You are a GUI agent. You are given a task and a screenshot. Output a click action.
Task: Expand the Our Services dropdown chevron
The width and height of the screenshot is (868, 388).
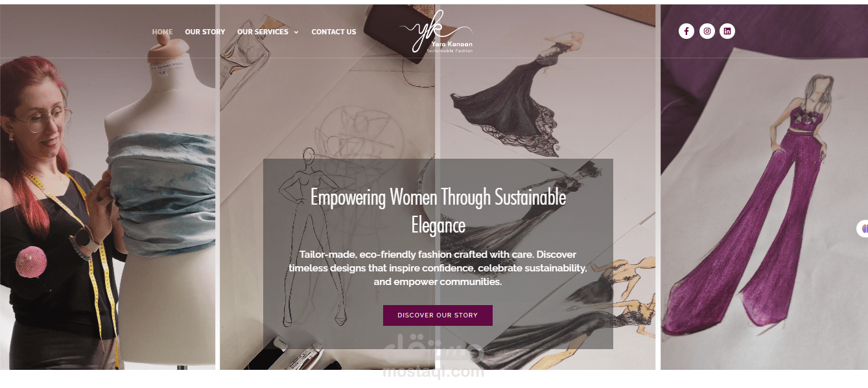click(296, 32)
